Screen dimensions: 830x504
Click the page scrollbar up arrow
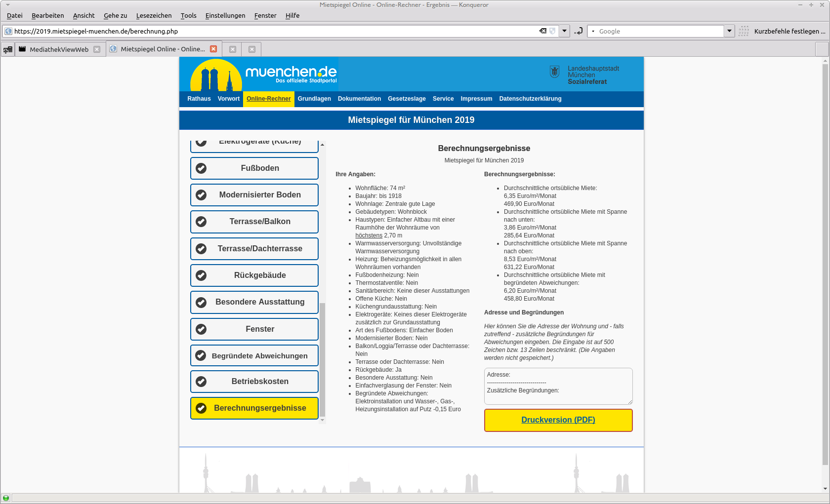[825, 61]
